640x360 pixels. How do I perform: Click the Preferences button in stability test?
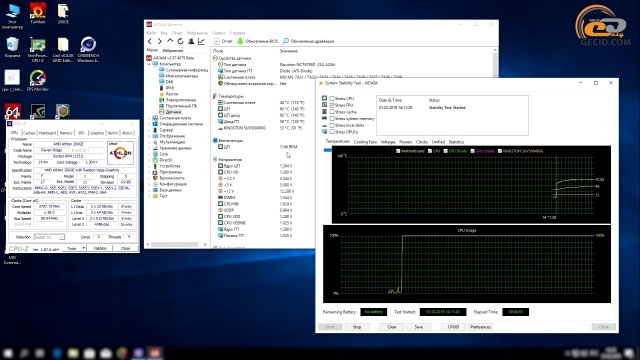coord(480,327)
